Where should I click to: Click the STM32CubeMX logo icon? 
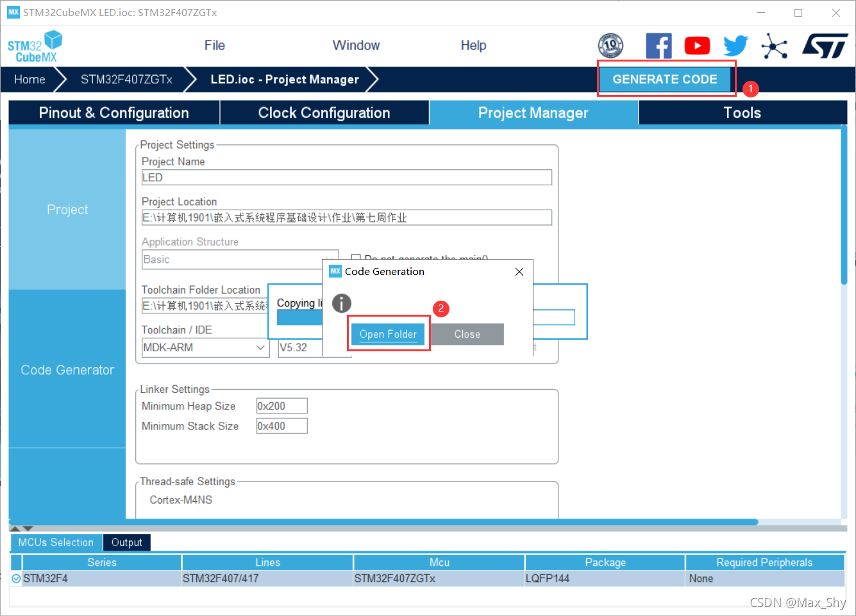[x=35, y=46]
